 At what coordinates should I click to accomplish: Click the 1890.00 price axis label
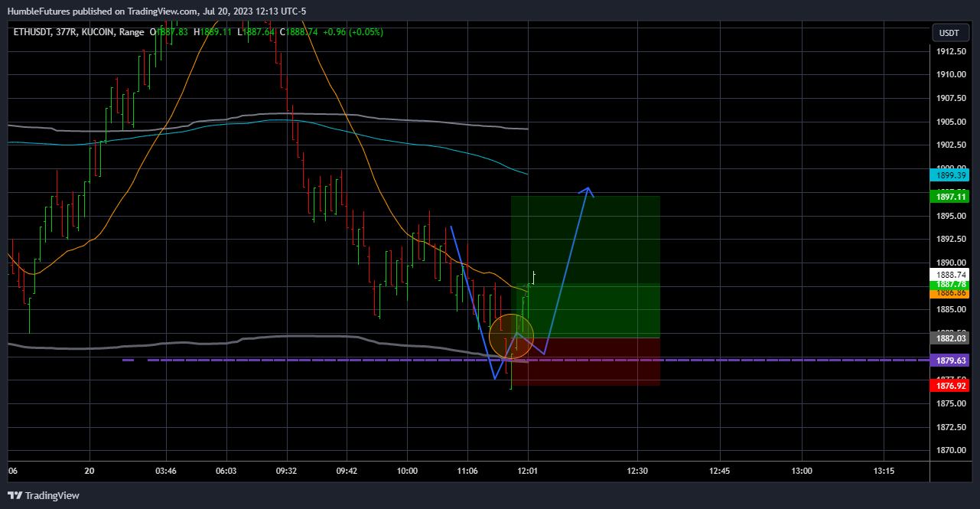click(949, 263)
